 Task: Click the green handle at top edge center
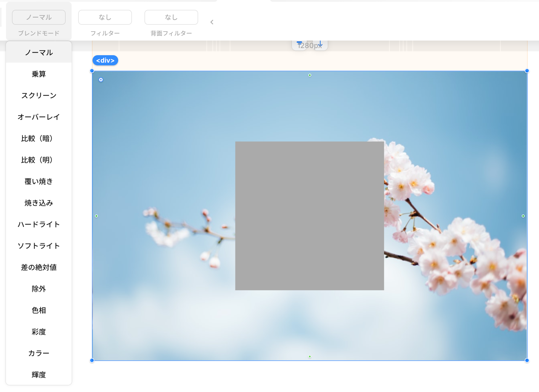(x=310, y=75)
